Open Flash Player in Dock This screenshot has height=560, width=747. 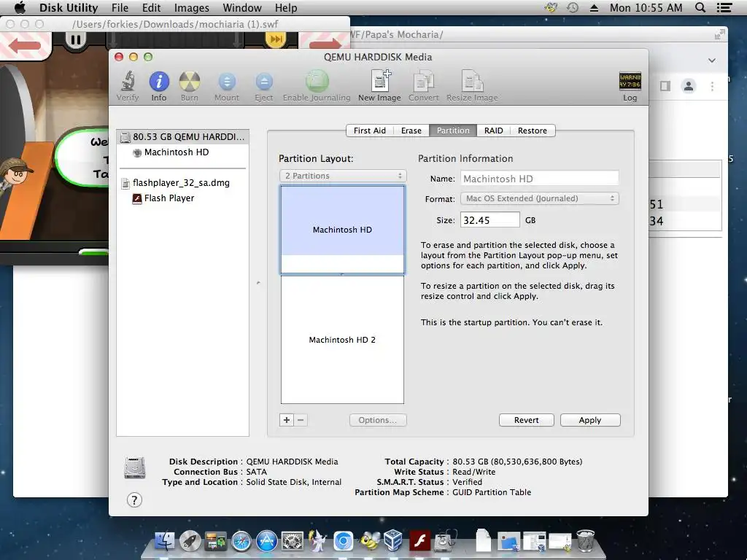click(419, 542)
